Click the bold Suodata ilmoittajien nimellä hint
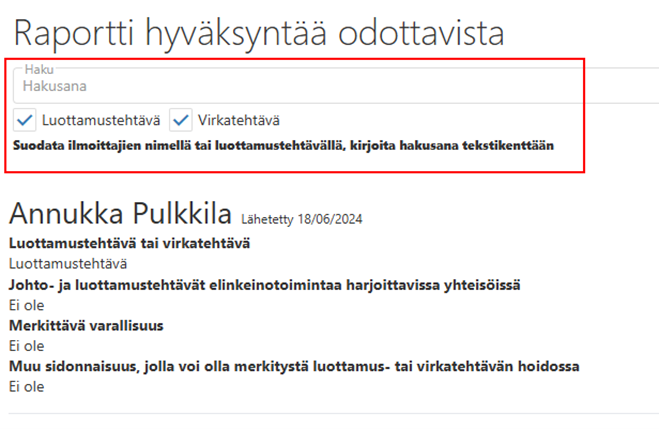The height and width of the screenshot is (429, 659). [282, 146]
